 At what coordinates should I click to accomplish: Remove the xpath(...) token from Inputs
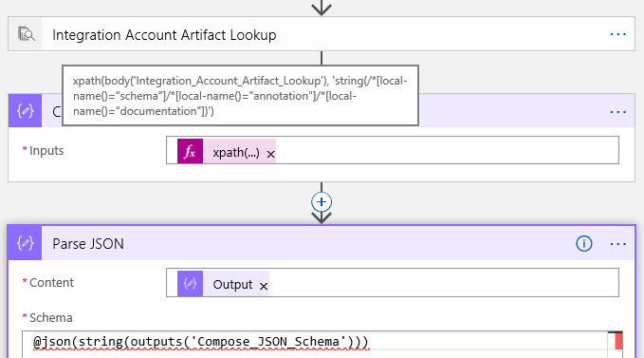click(270, 154)
